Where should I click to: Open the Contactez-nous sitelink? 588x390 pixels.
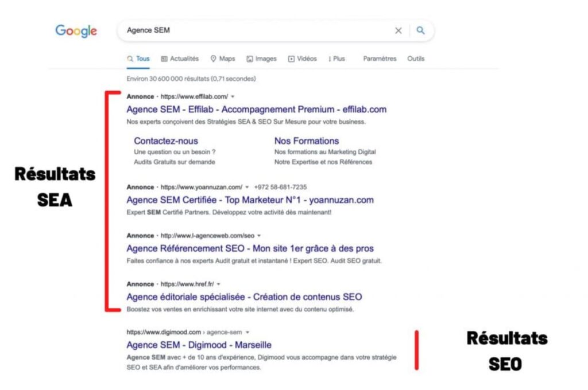tap(166, 141)
